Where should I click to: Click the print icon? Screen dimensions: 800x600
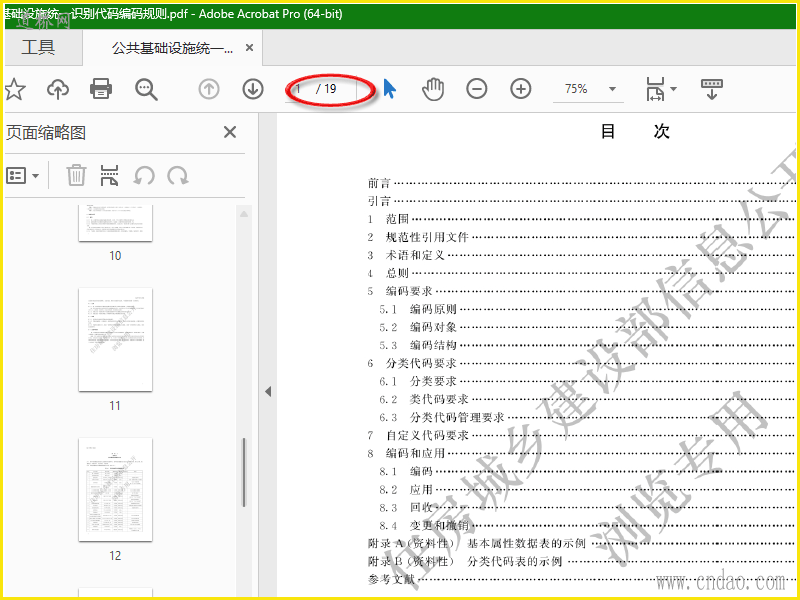pyautogui.click(x=101, y=89)
